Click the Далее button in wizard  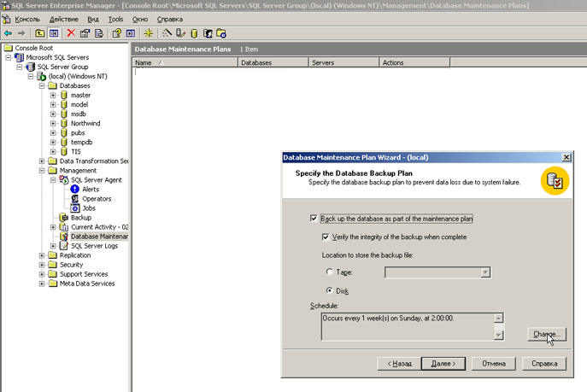click(x=443, y=363)
